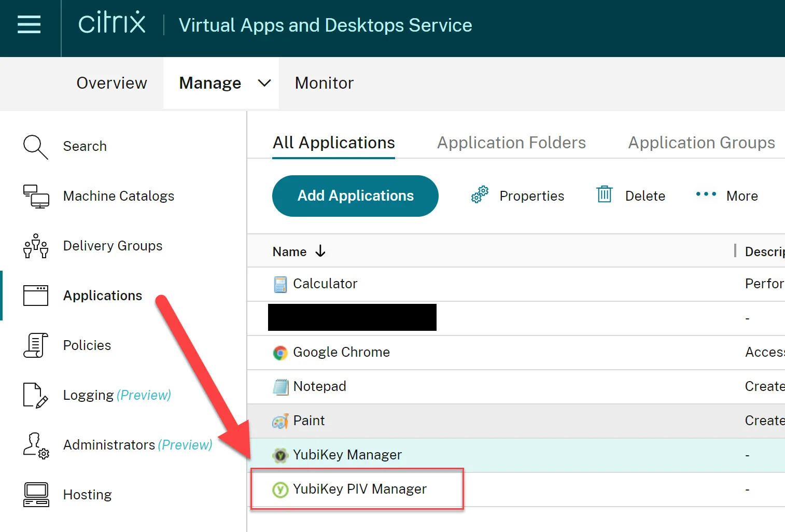Open the More actions ellipsis menu
Viewport: 785px width, 532px height.
point(706,194)
